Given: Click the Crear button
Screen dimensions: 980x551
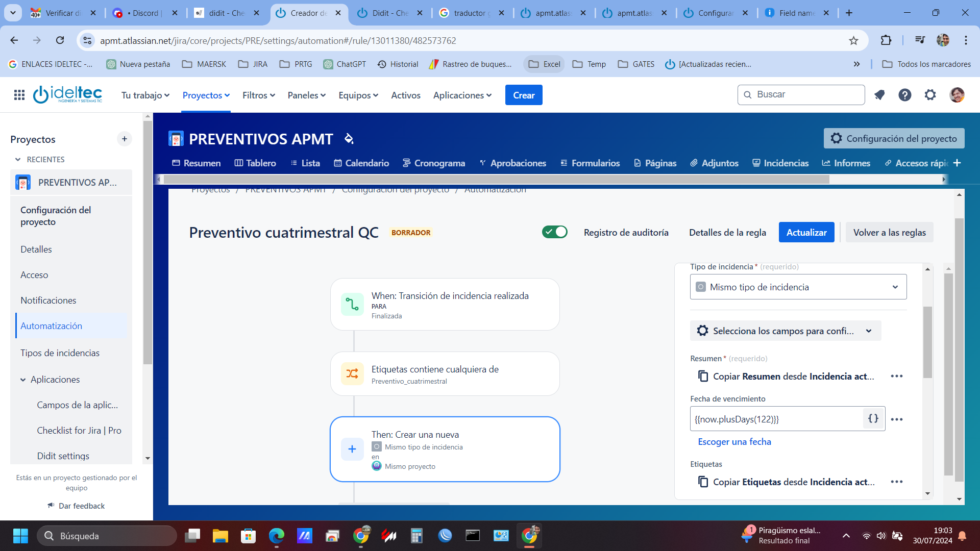Looking at the screenshot, I should 524,95.
